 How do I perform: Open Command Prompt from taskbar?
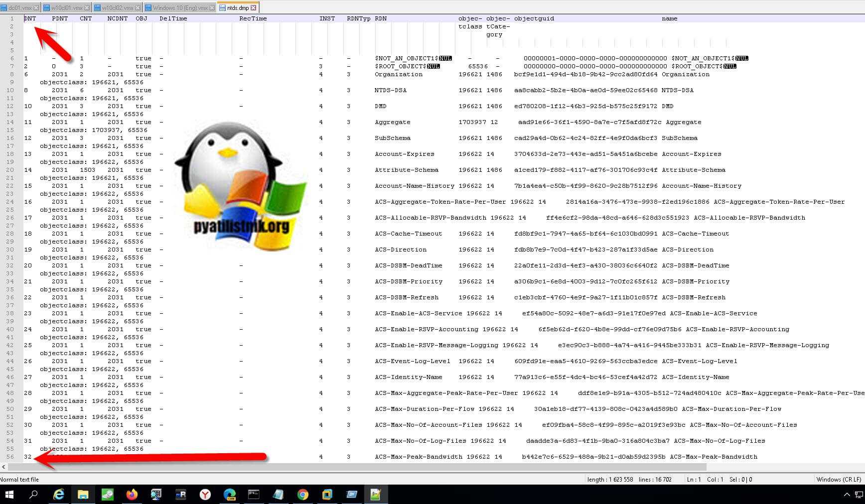click(x=254, y=495)
